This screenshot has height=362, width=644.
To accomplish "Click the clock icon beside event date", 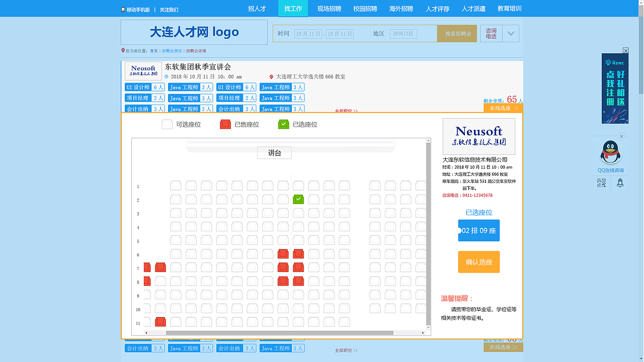I will click(x=167, y=77).
